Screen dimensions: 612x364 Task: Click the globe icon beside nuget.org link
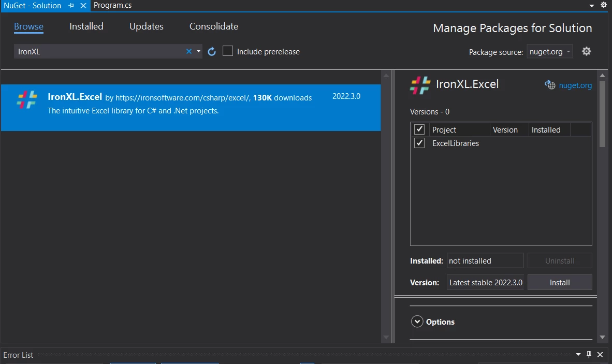[550, 85]
